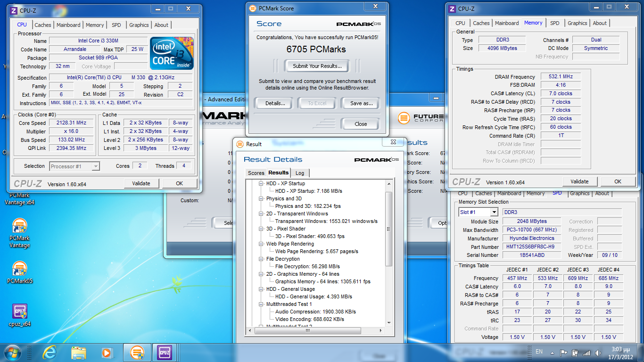The width and height of the screenshot is (644, 362).
Task: Select the Physics and 3D: 182.234 fps row
Action: pos(308,206)
